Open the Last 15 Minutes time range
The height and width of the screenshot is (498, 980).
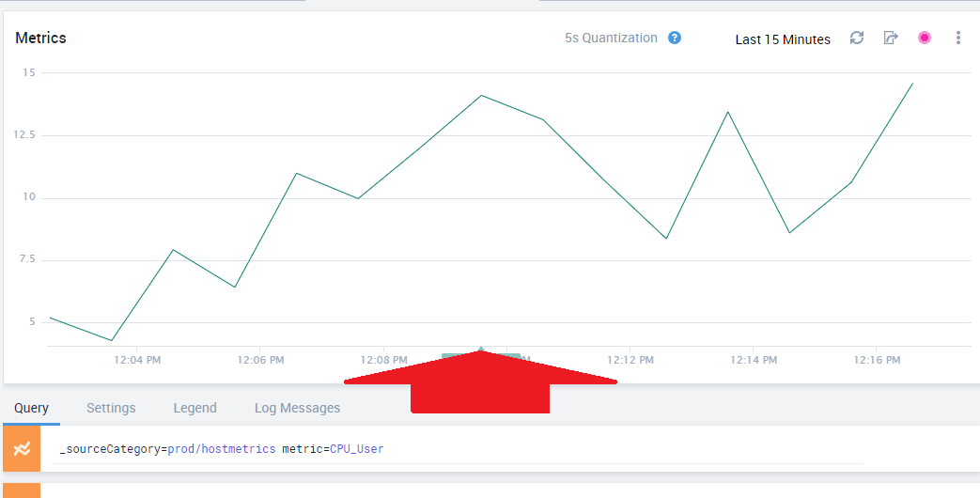click(x=783, y=39)
